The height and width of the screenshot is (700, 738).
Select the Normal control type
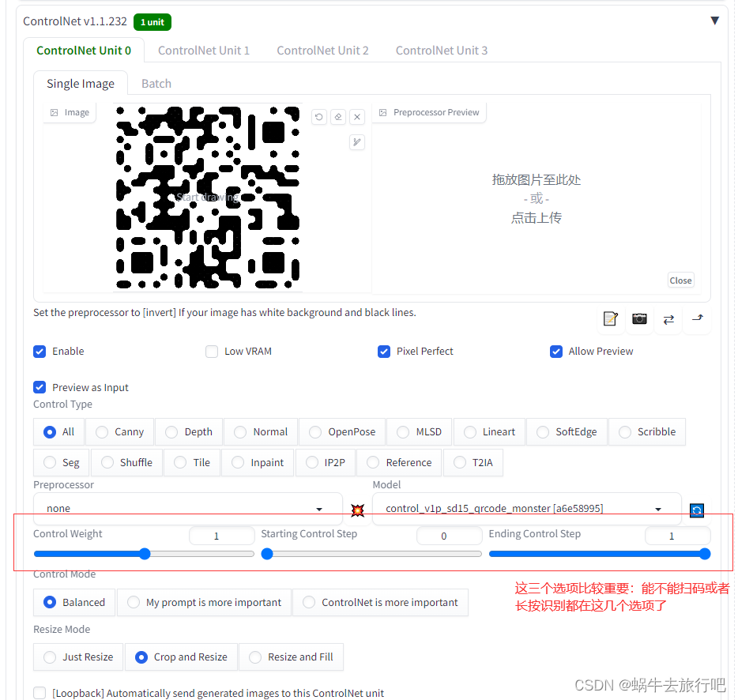pos(261,432)
